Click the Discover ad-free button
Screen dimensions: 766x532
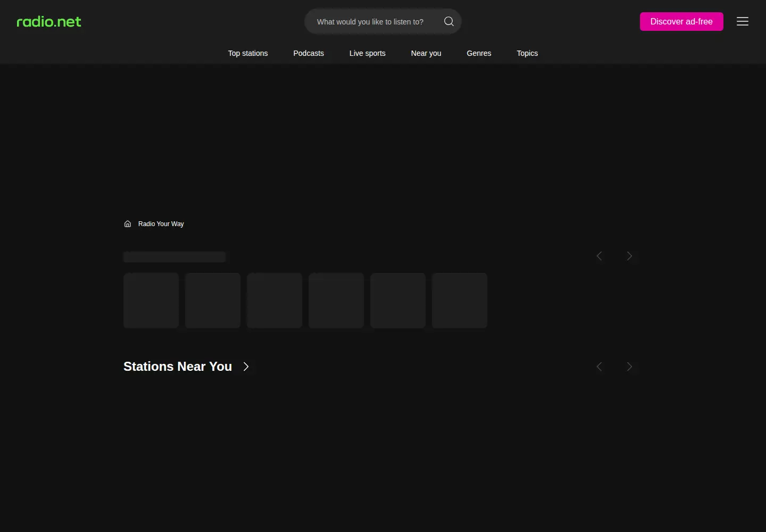click(x=681, y=21)
